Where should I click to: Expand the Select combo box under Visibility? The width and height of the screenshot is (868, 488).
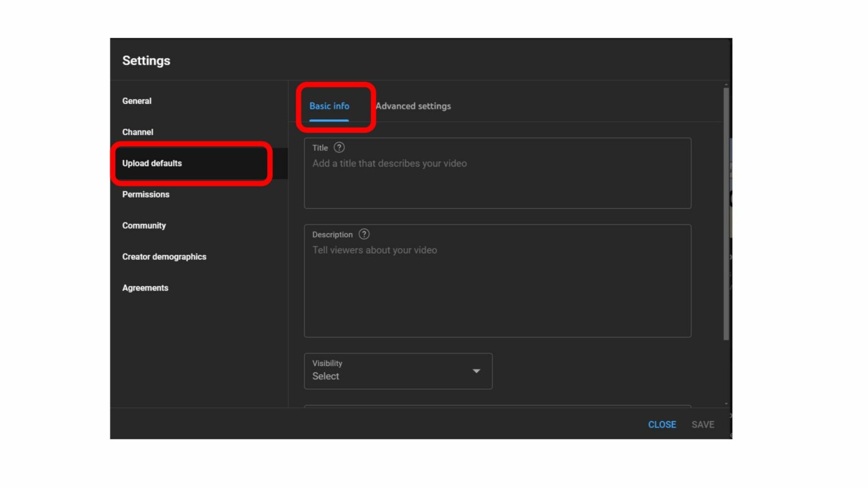coord(398,371)
